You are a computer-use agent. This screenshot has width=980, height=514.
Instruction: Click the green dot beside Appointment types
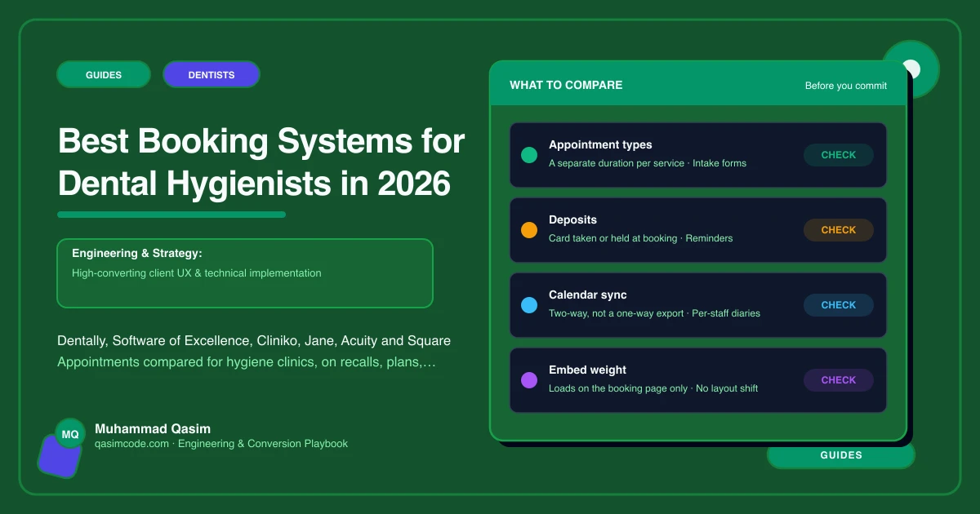tap(529, 155)
